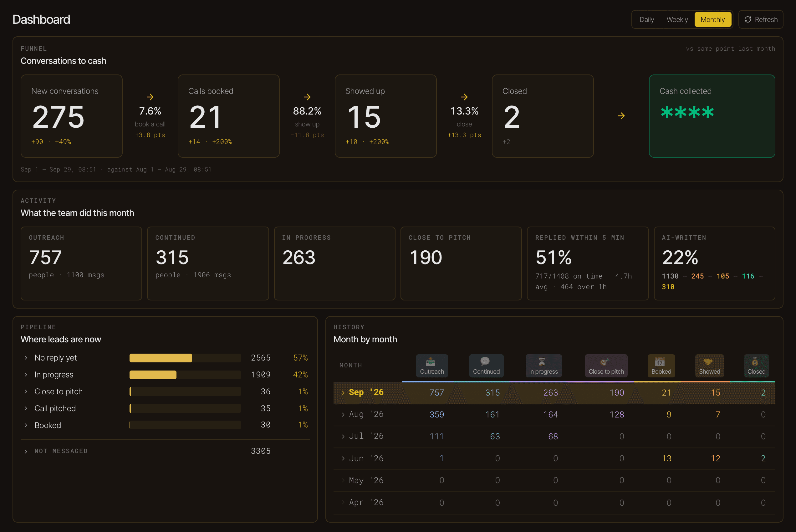The image size is (796, 532).
Task: Click the In progress pipeline progress bar
Action: click(x=185, y=375)
